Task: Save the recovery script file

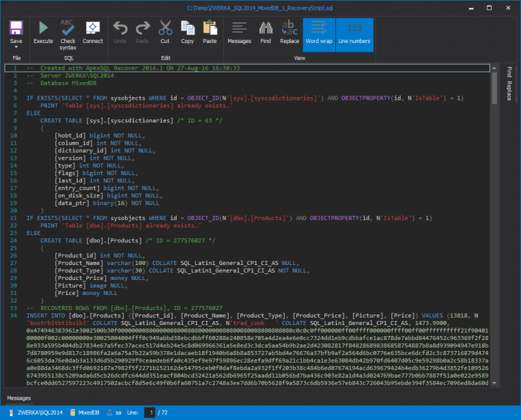Action: coord(16,31)
